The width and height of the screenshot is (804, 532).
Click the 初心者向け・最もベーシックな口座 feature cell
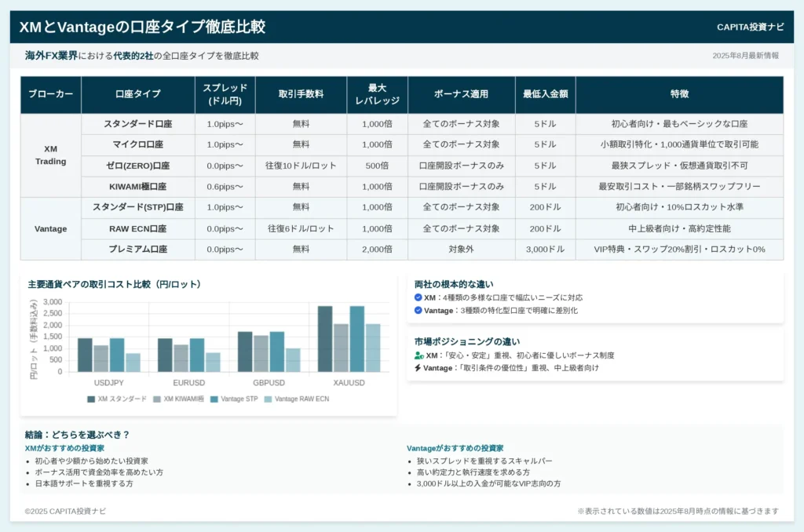pos(679,124)
